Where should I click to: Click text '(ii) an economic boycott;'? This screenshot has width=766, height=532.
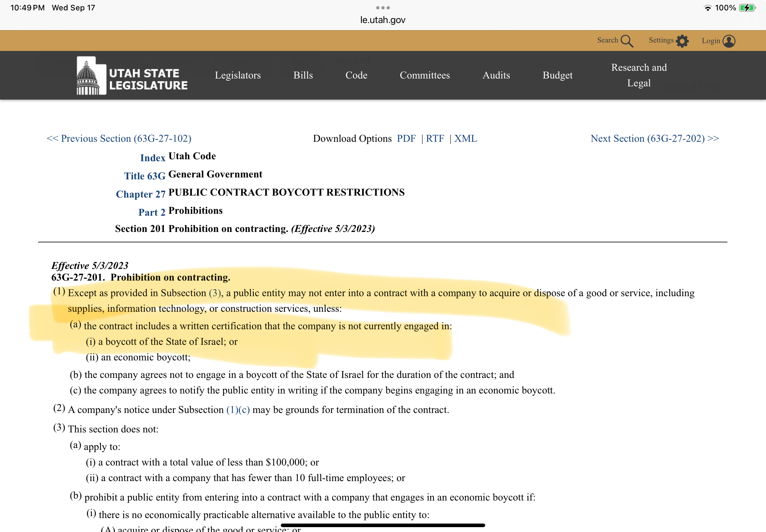pos(138,357)
